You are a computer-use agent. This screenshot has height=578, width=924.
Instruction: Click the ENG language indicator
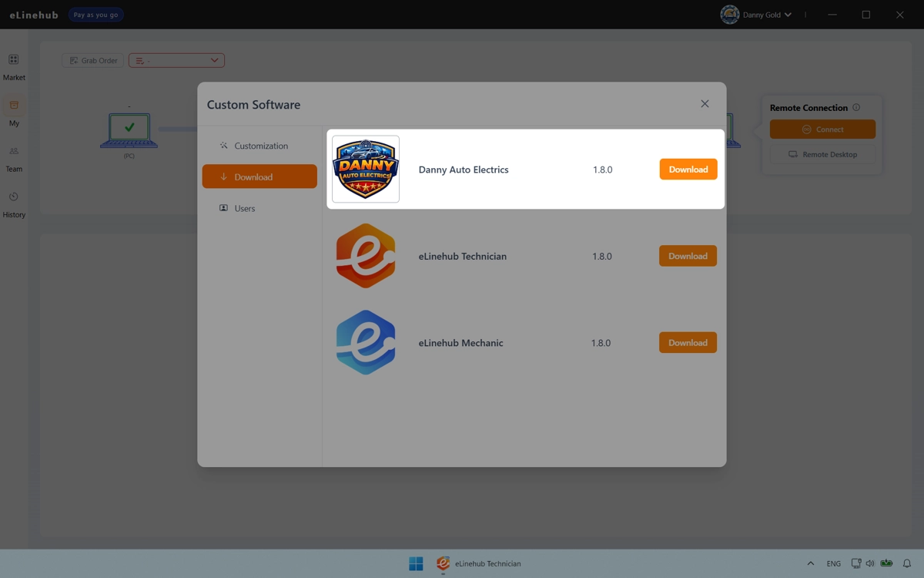pyautogui.click(x=834, y=563)
